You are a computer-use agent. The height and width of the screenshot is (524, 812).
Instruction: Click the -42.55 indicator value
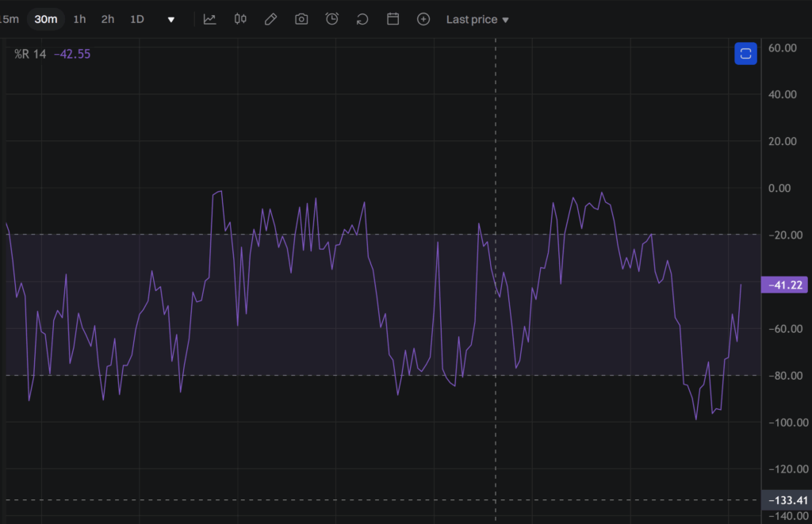click(71, 54)
